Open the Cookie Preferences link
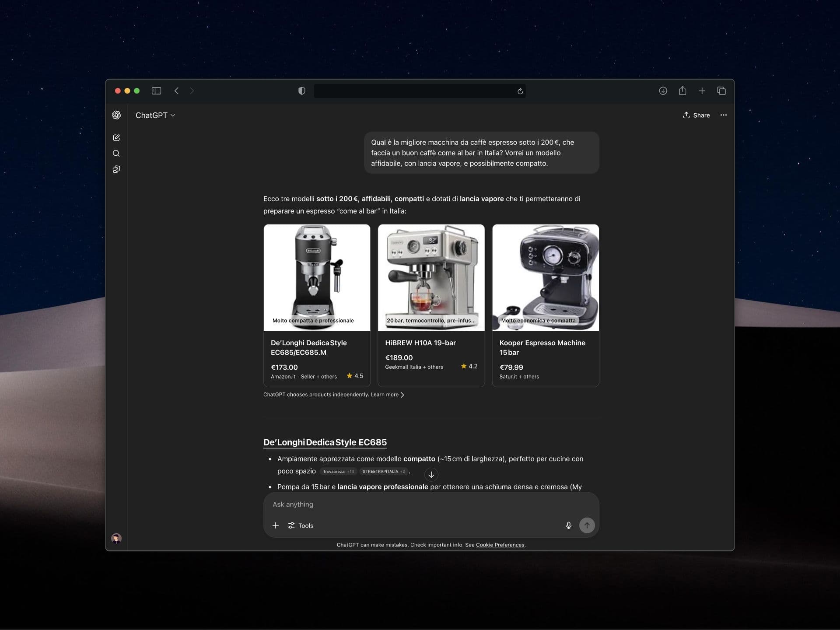The image size is (840, 630). coord(500,545)
